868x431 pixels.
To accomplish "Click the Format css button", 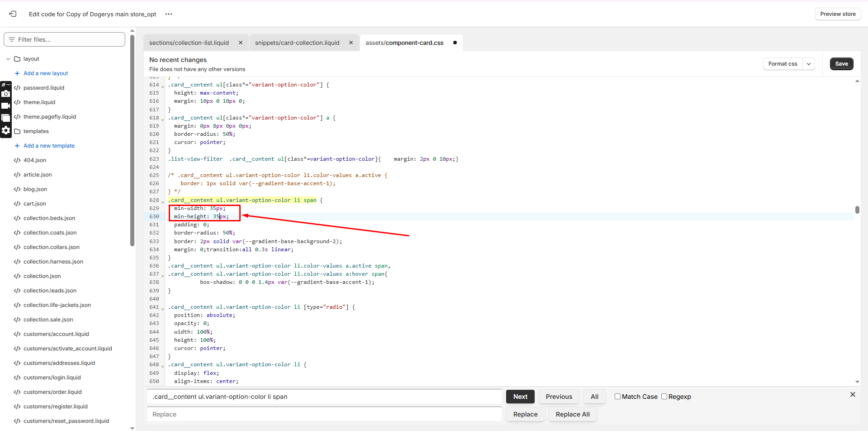I will pos(783,64).
